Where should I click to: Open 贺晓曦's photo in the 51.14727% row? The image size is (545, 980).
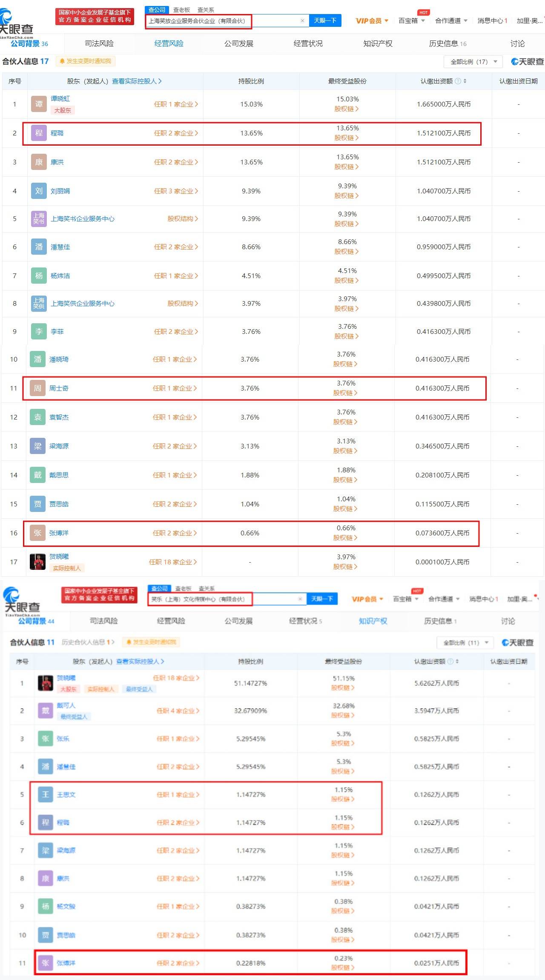[x=45, y=683]
